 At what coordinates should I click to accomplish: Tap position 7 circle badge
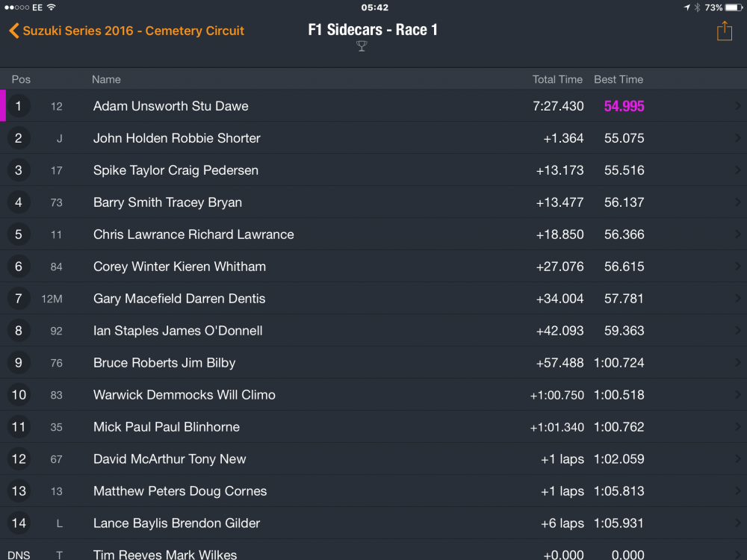(x=19, y=299)
